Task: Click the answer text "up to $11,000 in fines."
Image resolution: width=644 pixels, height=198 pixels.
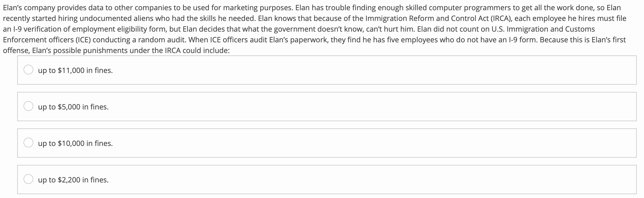Action: coord(75,71)
